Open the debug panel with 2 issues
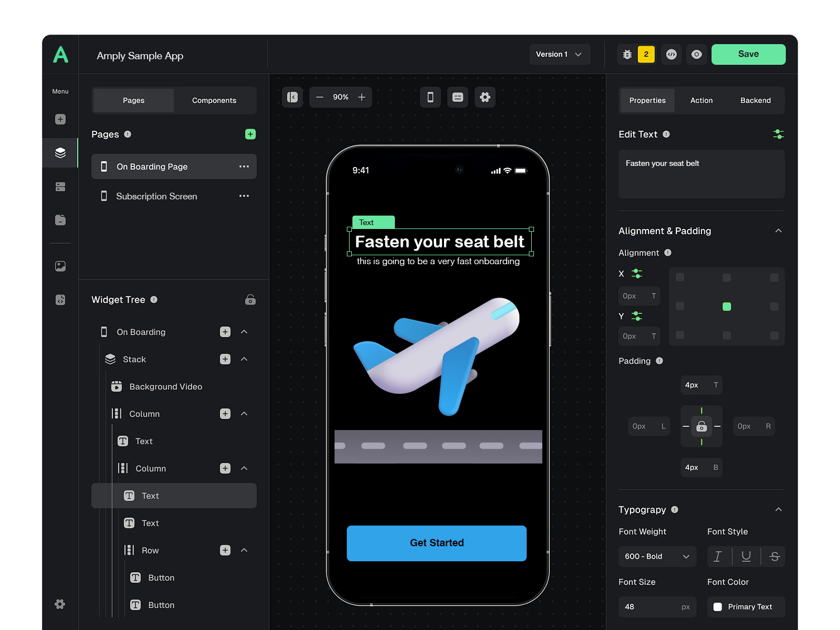 627,54
